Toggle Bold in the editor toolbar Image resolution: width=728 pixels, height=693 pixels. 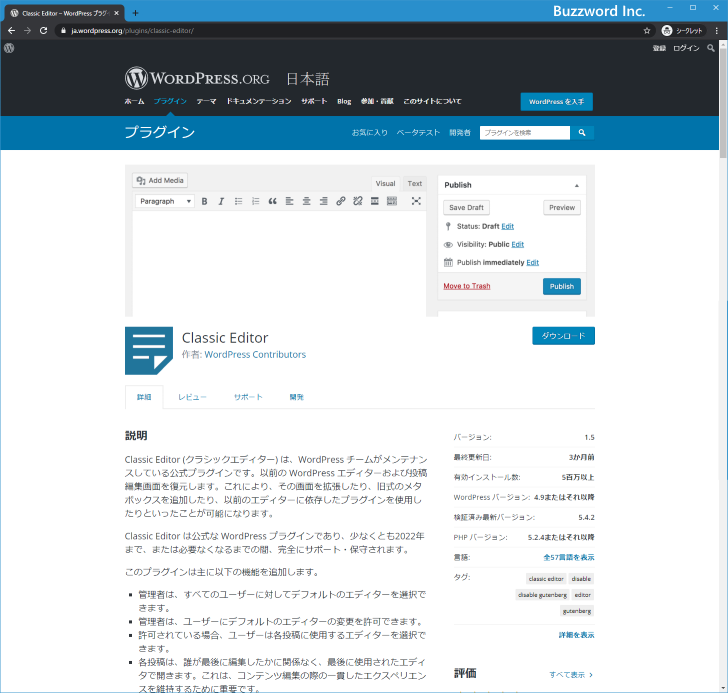tap(204, 201)
